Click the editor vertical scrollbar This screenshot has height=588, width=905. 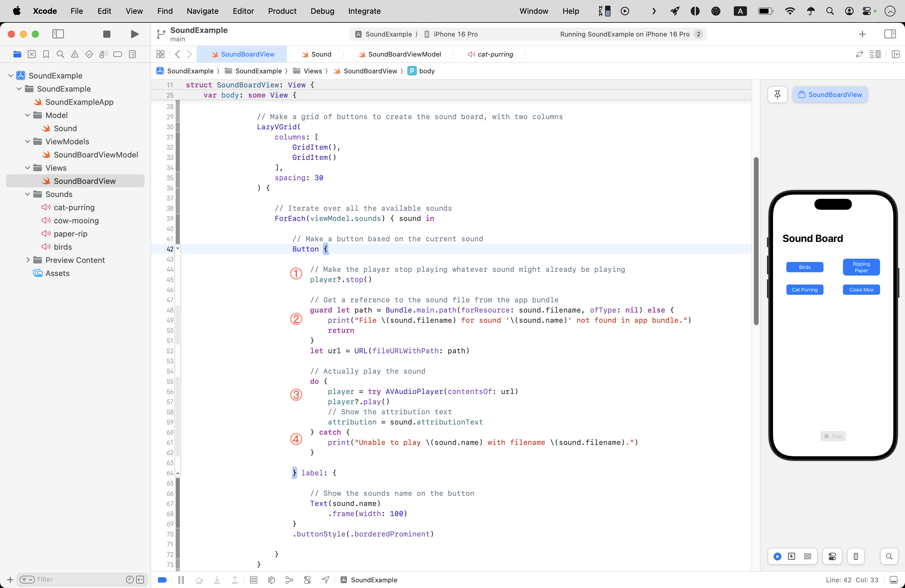pyautogui.click(x=756, y=241)
